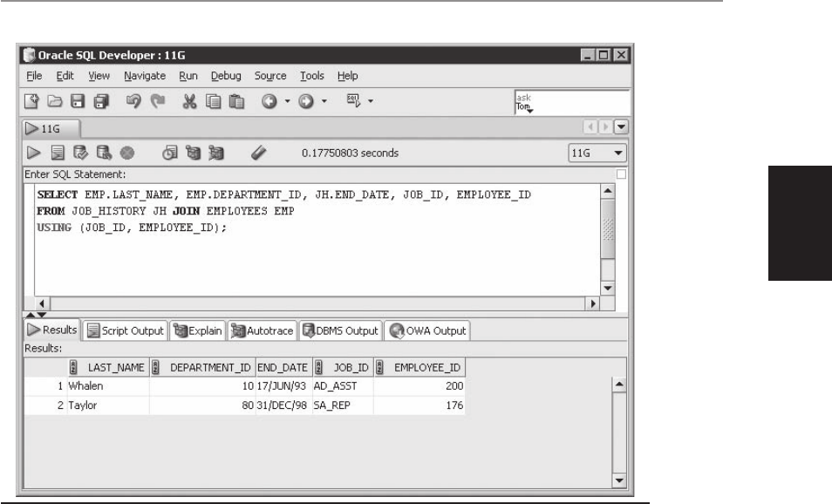Open the File menu

(34, 76)
